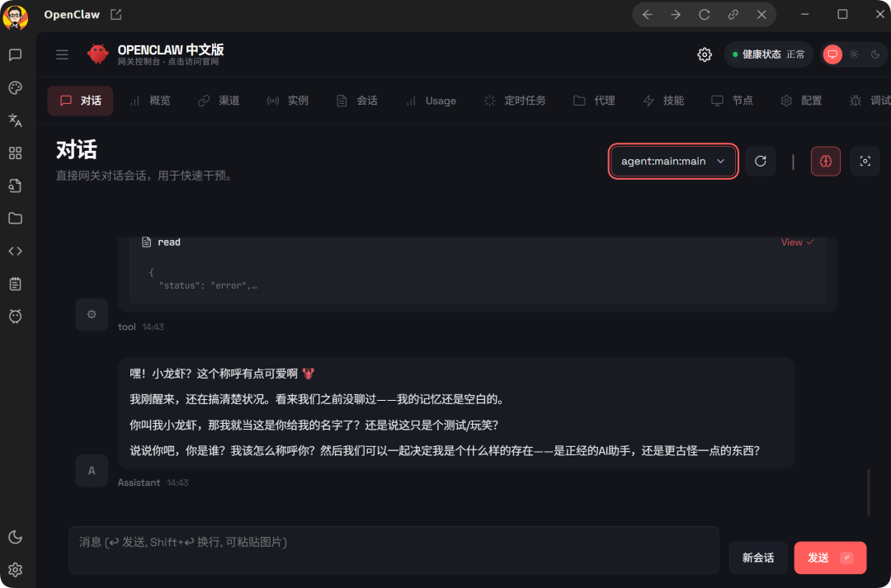This screenshot has width=891, height=588.
Task: Click the 发送 send button
Action: click(x=829, y=557)
